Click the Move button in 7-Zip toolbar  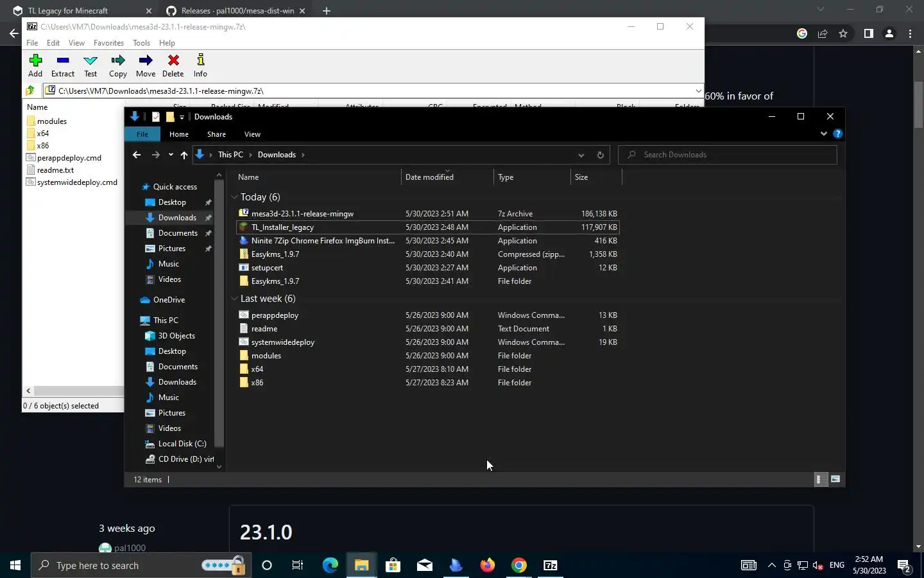146,66
